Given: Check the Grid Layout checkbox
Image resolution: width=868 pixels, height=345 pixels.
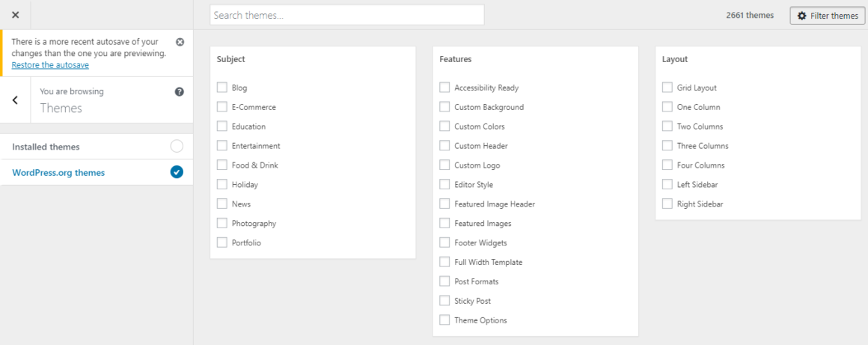Looking at the screenshot, I should pos(667,88).
